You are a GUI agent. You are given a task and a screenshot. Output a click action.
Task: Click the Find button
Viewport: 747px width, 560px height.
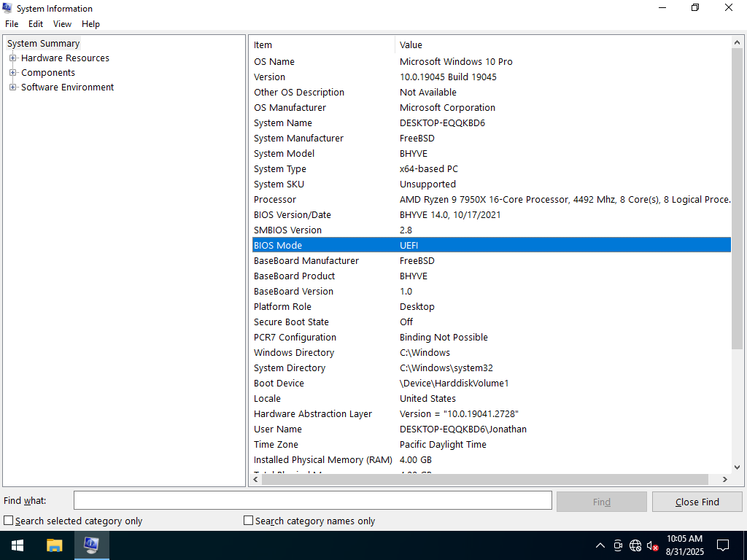(x=601, y=502)
